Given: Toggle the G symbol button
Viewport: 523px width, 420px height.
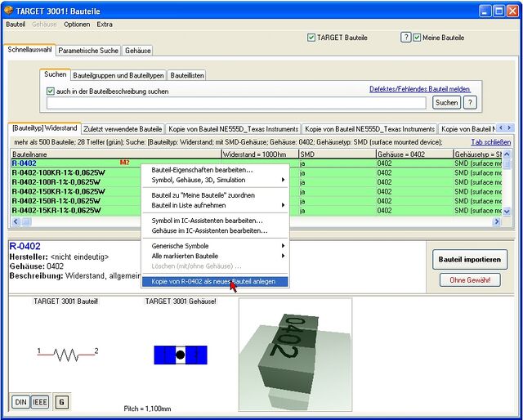Looking at the screenshot, I should 62,402.
